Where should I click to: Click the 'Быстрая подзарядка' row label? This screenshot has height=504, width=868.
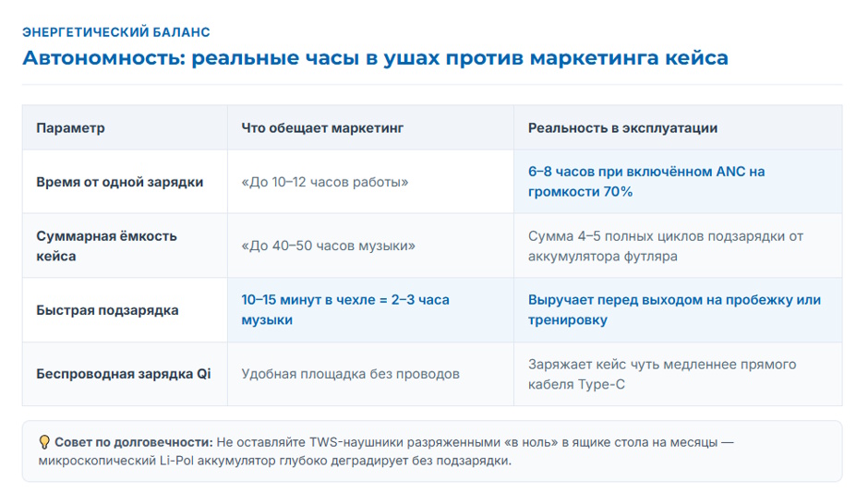pyautogui.click(x=125, y=310)
